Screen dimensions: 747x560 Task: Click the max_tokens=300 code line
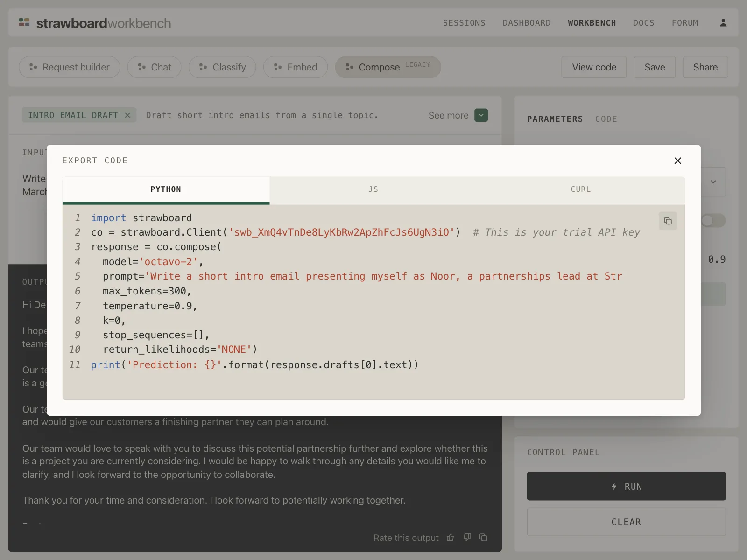[x=147, y=291]
